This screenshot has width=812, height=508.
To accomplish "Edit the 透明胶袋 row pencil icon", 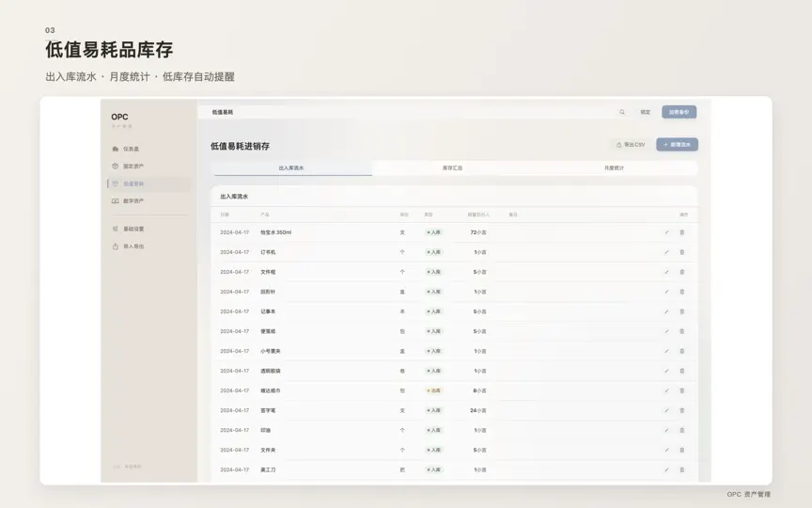I will coord(666,371).
